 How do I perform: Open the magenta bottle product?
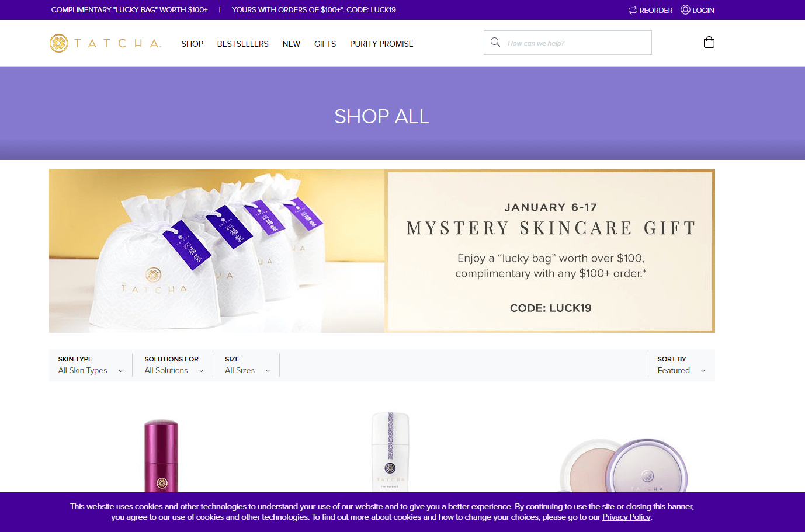tap(161, 455)
